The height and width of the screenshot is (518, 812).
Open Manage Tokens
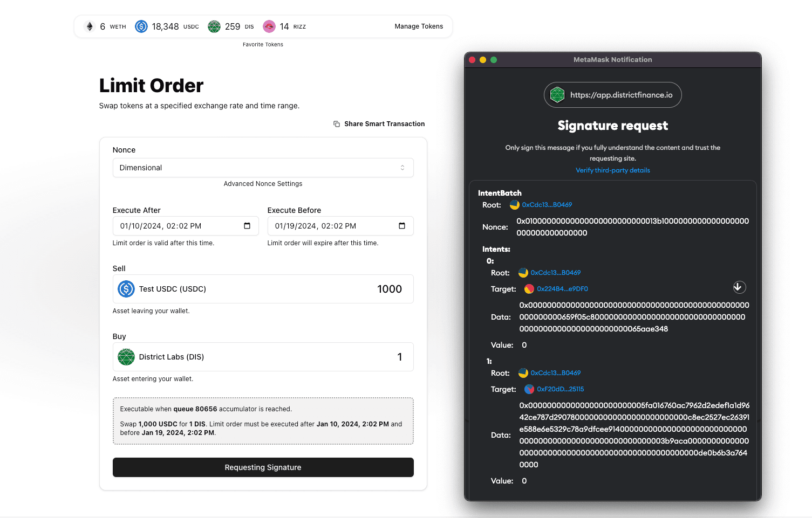(x=419, y=26)
